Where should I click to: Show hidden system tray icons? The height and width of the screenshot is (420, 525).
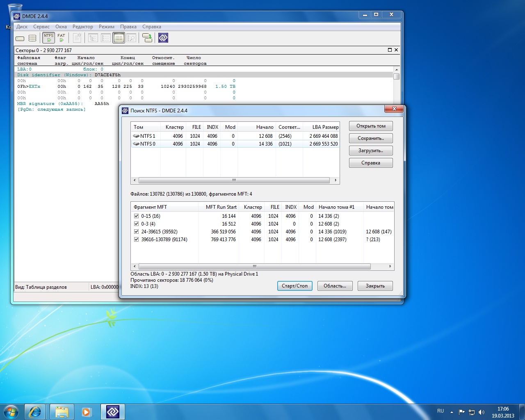coord(452,412)
